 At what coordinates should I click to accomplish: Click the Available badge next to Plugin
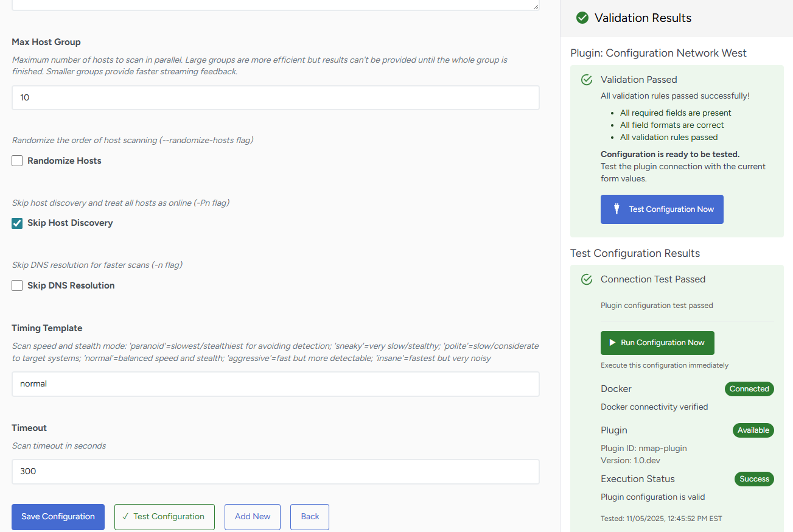point(753,430)
